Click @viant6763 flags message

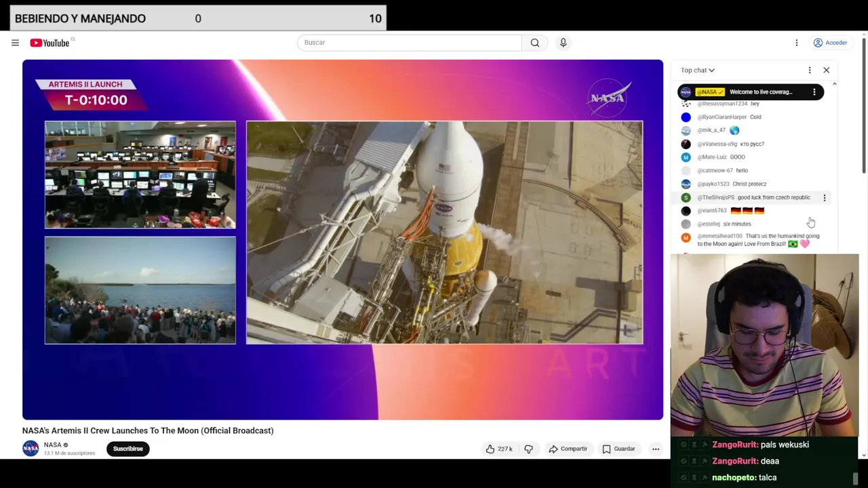click(747, 210)
